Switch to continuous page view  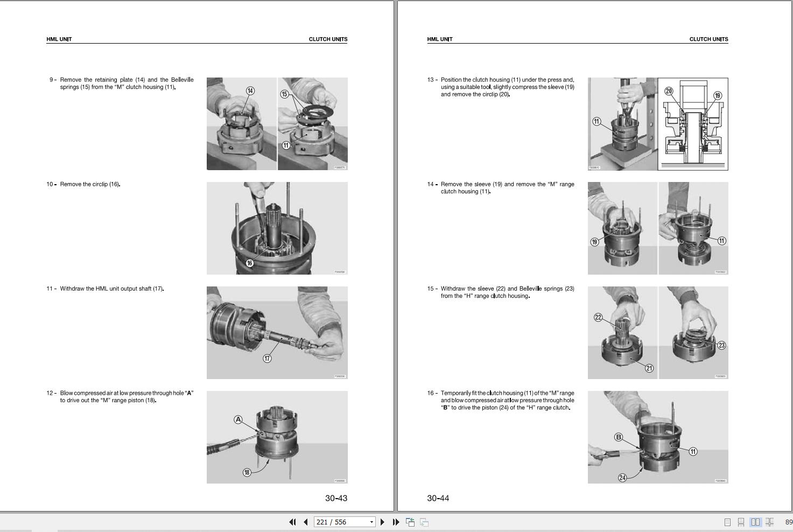(741, 522)
